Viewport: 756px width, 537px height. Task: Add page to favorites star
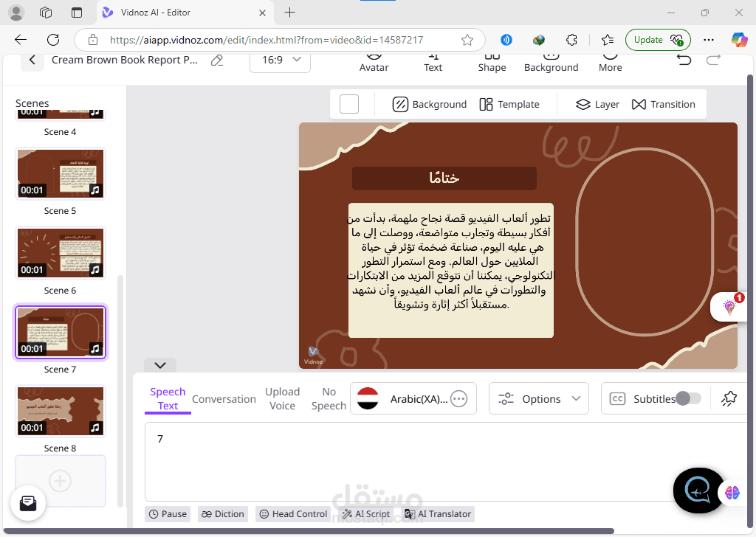tap(467, 40)
